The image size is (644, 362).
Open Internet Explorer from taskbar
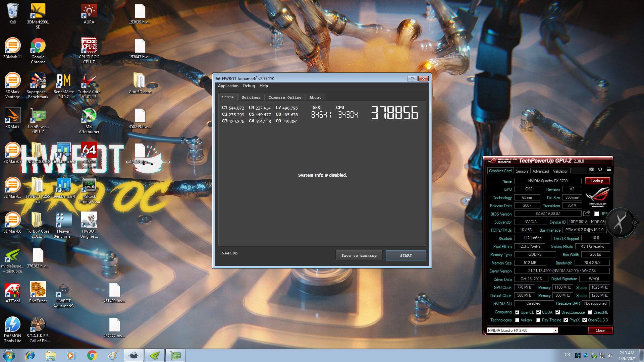[x=30, y=355]
